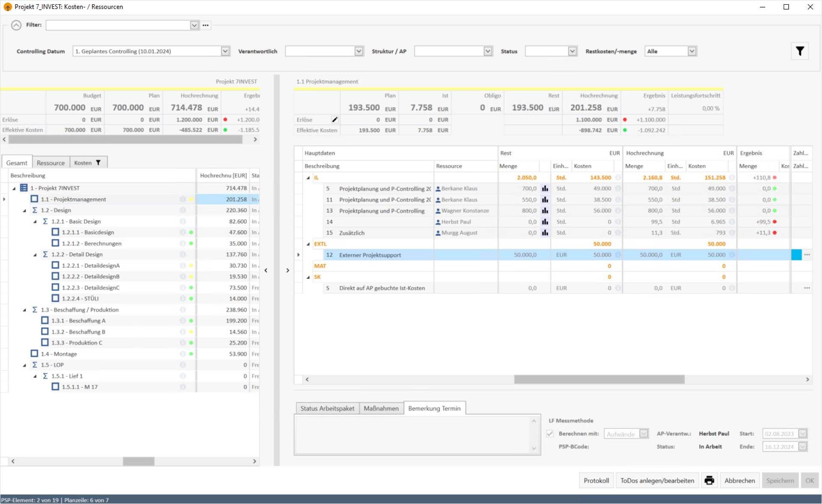Click the Protokoll button

596,480
